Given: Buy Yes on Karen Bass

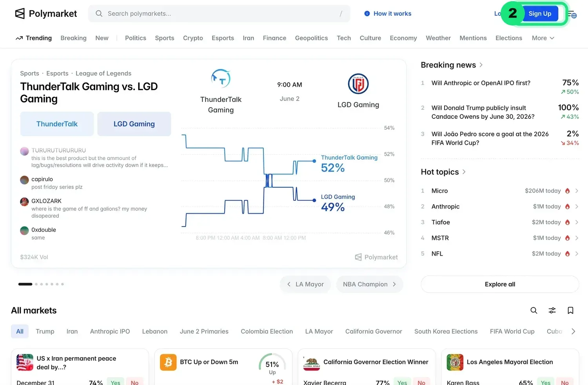Looking at the screenshot, I should click(x=546, y=382).
